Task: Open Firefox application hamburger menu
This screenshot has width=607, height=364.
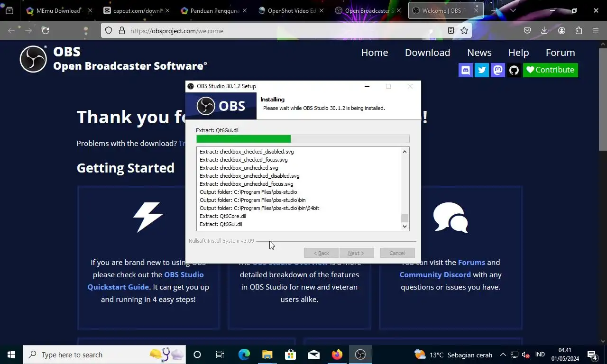Action: pyautogui.click(x=596, y=31)
